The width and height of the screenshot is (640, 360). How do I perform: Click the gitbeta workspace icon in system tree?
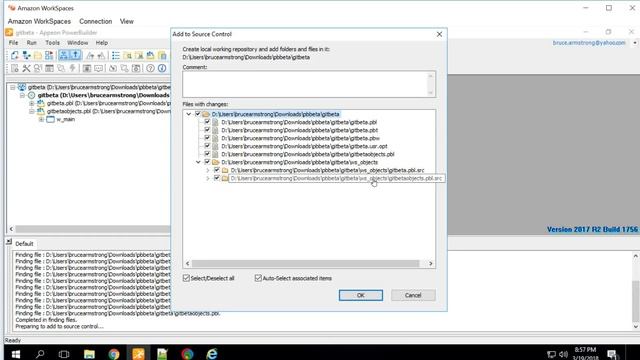[x=22, y=87]
